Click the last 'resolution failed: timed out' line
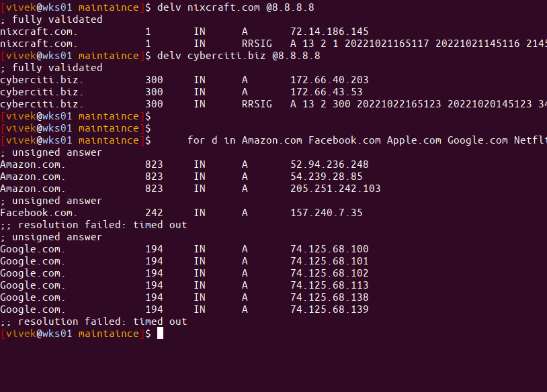 click(x=93, y=322)
